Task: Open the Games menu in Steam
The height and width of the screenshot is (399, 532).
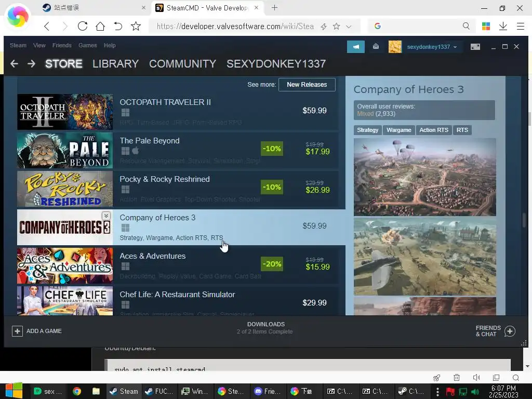Action: coord(87,45)
